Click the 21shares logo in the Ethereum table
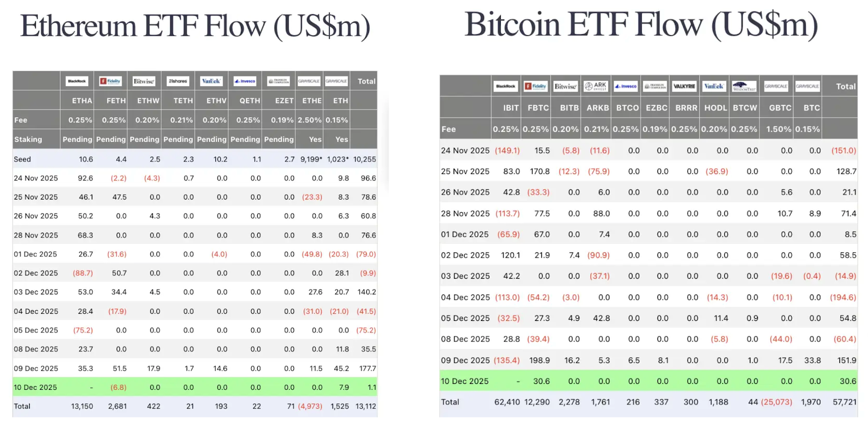Screen dimensions: 868x424 (x=178, y=81)
